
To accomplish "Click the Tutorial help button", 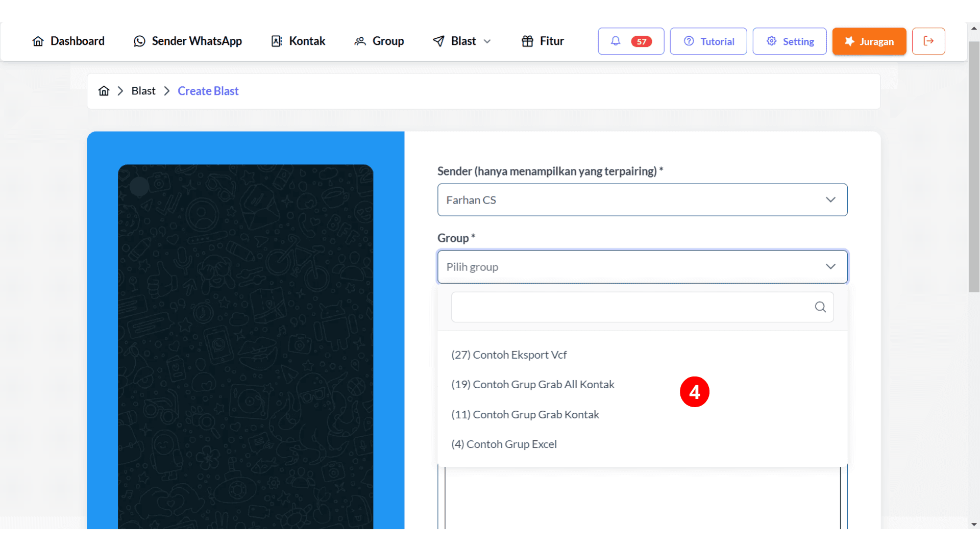I will [708, 41].
